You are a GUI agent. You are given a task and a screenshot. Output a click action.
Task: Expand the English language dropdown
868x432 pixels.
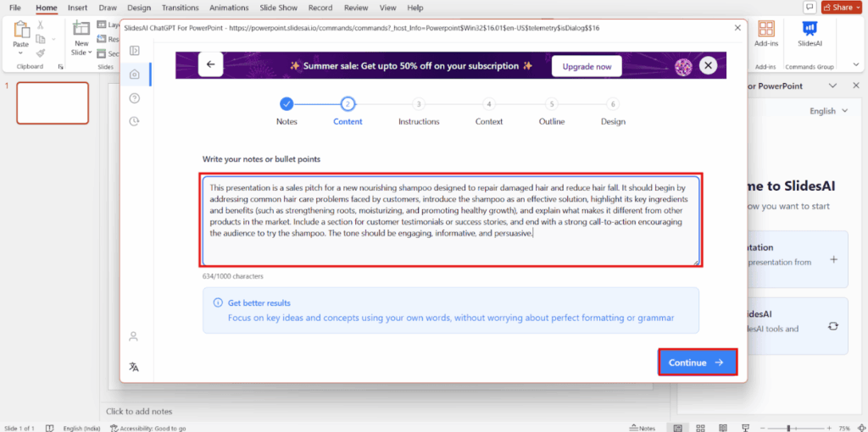coord(822,111)
